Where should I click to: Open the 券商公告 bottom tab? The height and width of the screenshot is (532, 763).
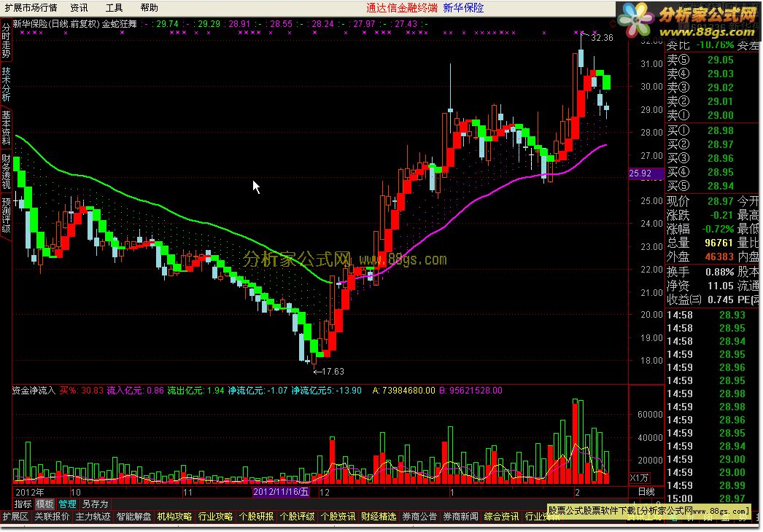pyautogui.click(x=420, y=517)
